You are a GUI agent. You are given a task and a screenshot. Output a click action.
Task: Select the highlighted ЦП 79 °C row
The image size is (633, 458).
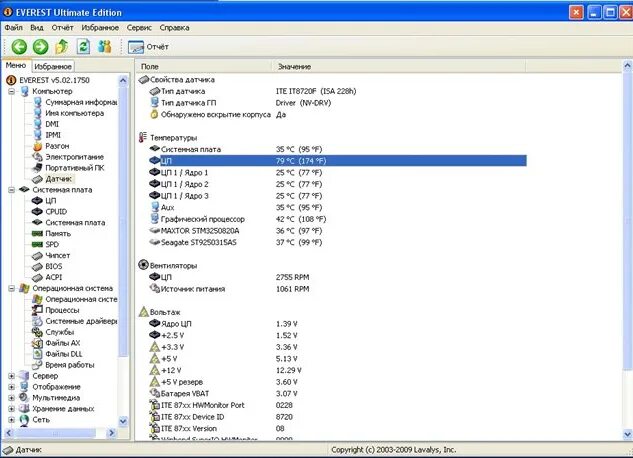(x=337, y=161)
